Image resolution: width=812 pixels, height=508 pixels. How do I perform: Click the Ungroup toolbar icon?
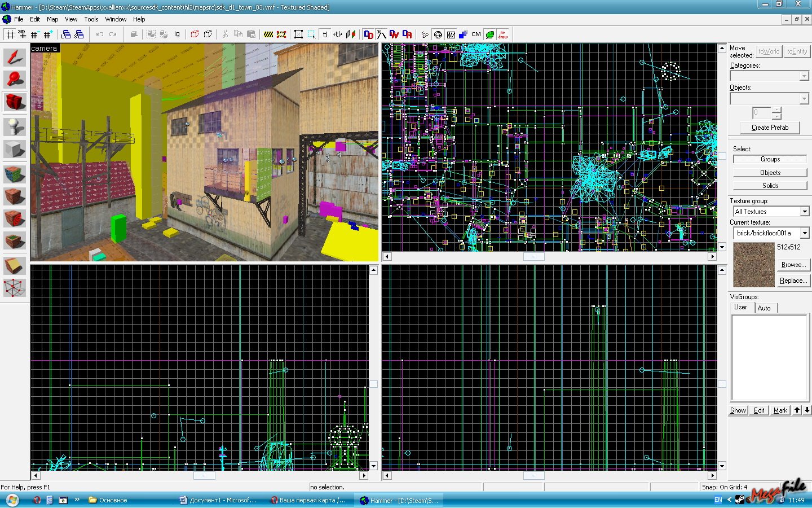point(164,34)
